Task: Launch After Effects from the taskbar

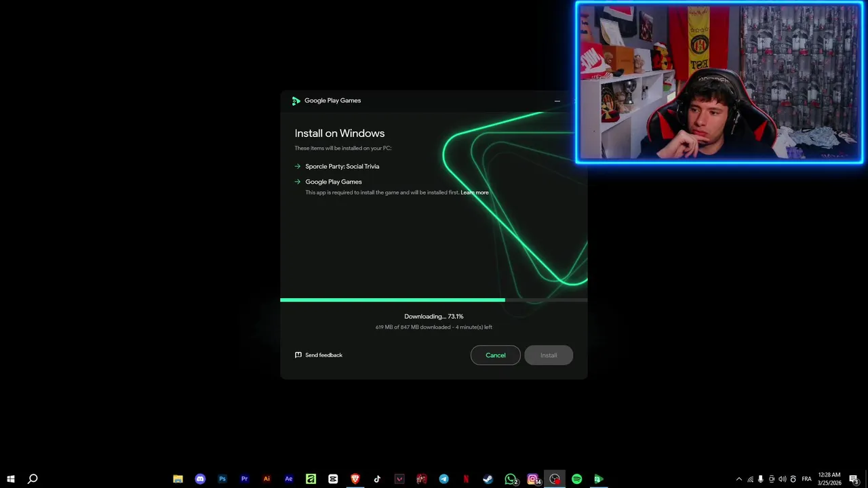Action: coord(289,479)
